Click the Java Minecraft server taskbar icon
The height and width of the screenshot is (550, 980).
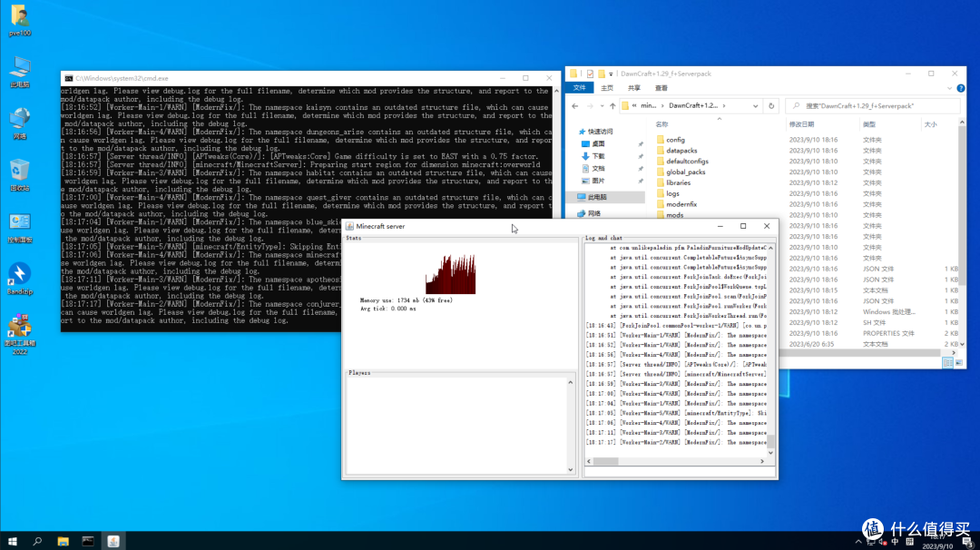(113, 541)
